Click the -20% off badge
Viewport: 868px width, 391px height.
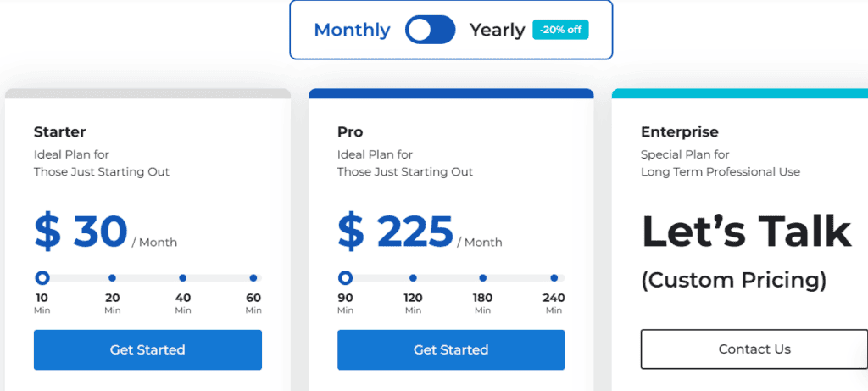coord(560,30)
